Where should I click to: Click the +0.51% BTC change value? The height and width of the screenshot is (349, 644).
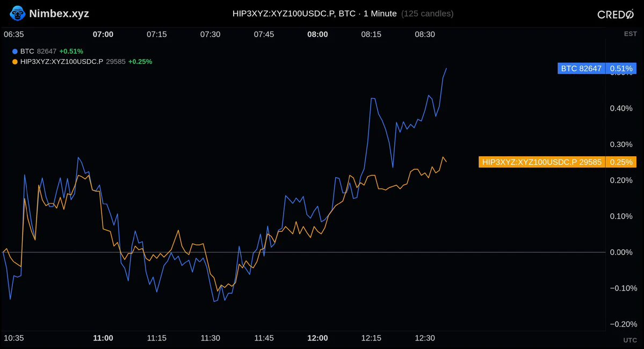click(x=71, y=52)
